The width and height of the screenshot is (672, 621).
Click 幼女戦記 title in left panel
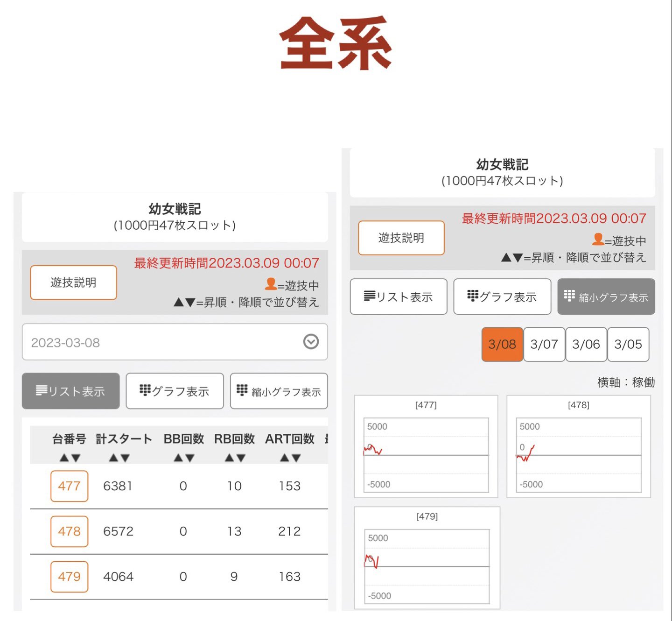(175, 209)
